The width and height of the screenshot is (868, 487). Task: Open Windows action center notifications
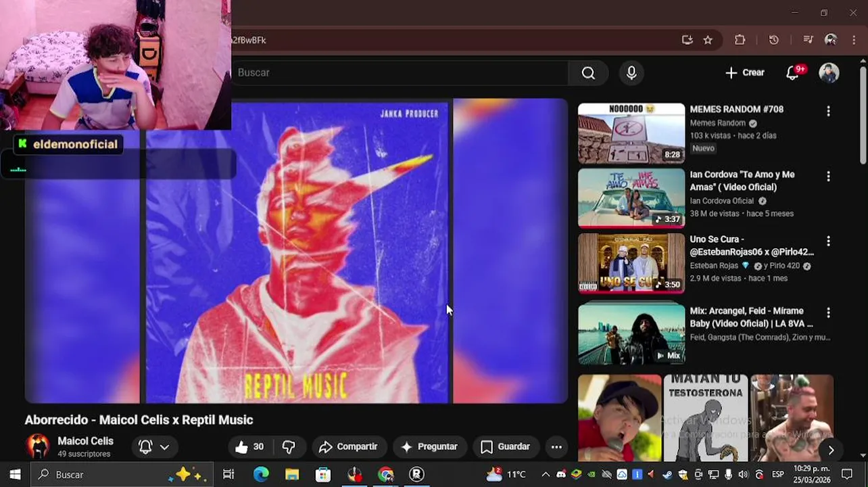[847, 475]
